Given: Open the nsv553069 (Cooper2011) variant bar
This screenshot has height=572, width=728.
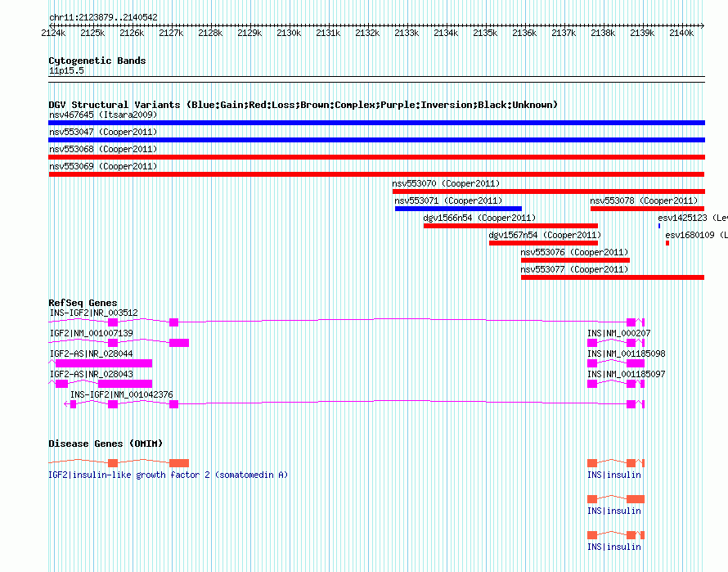Looking at the screenshot, I should pos(376,174).
